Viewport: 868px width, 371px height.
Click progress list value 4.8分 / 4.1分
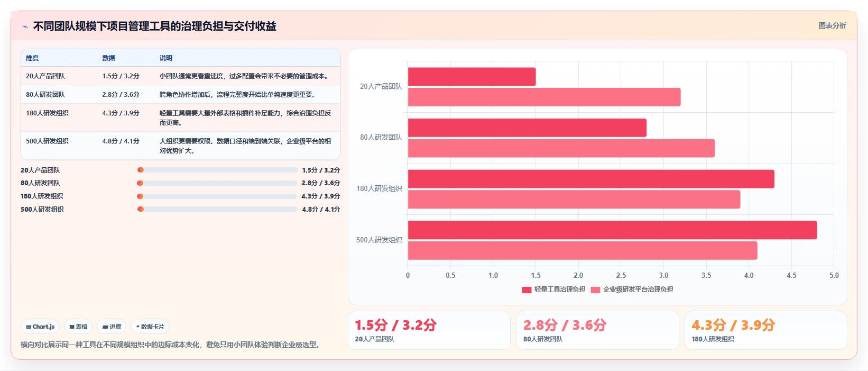coord(321,210)
